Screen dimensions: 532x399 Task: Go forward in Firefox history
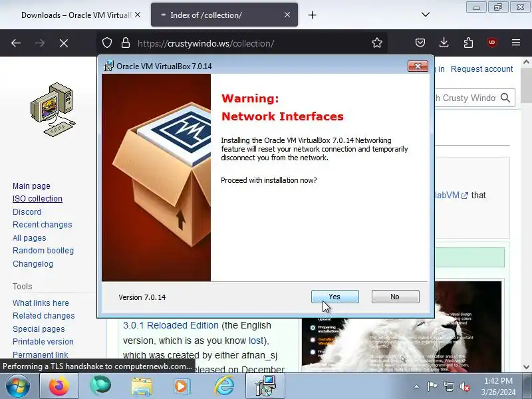(40, 43)
